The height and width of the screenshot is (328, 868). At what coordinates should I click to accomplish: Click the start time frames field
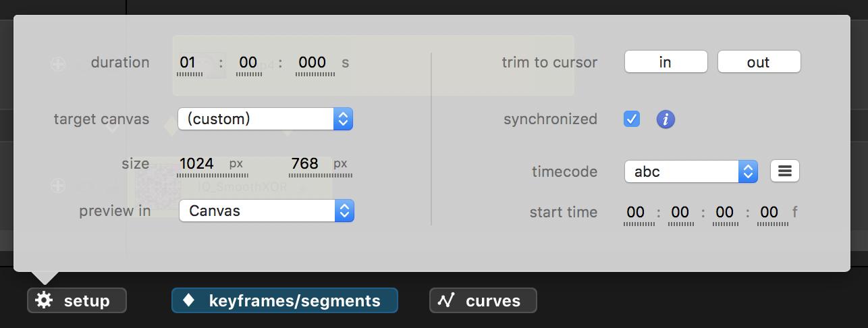(769, 213)
